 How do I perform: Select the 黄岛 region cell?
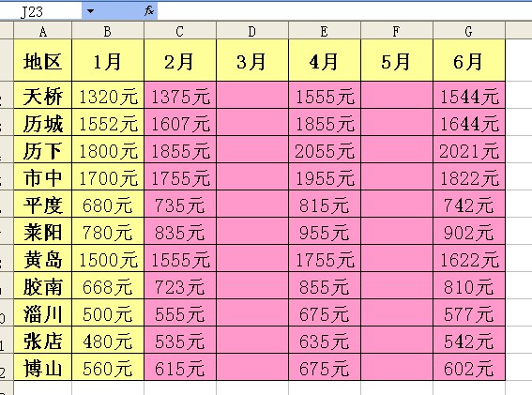(43, 258)
